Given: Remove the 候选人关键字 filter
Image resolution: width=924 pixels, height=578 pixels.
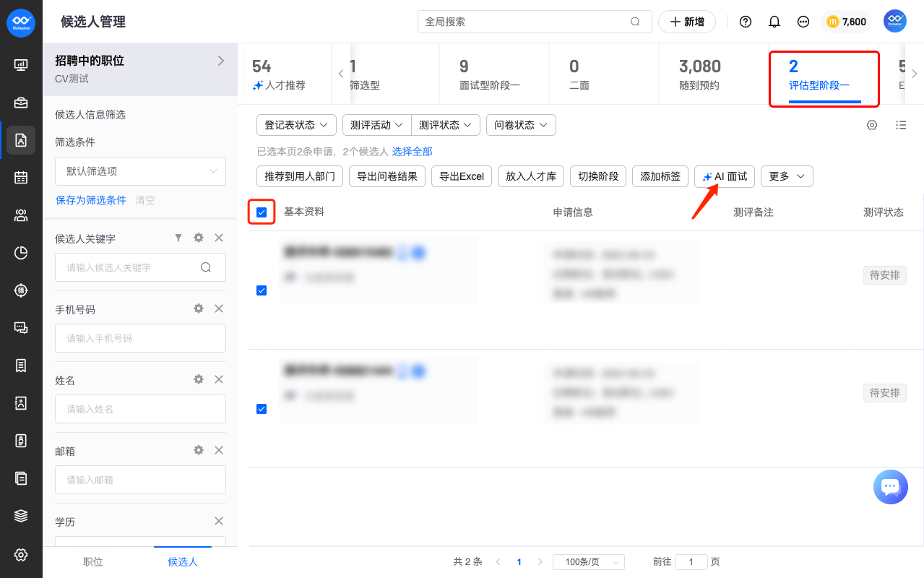Looking at the screenshot, I should coord(219,238).
